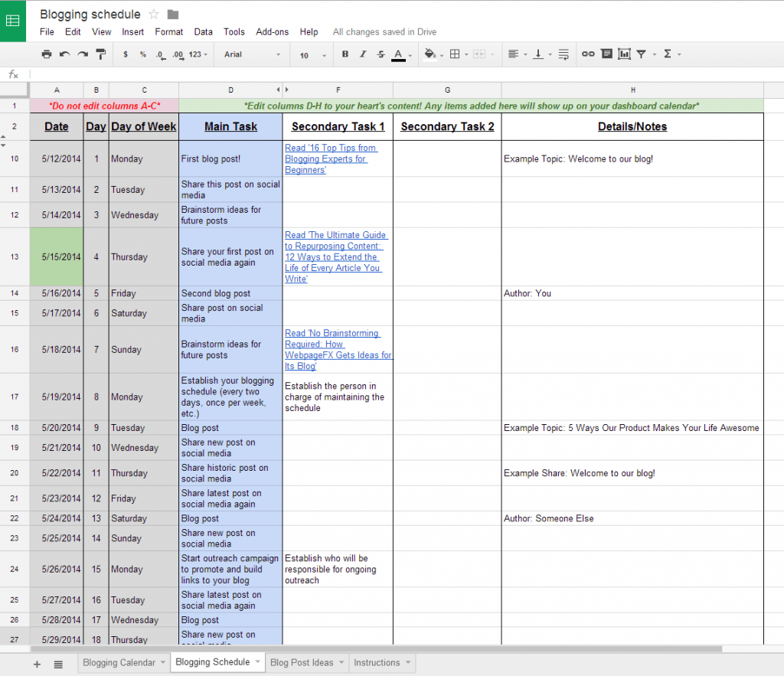Click the Insert link chain icon
Viewport: 784px width, 676px height.
pos(587,54)
